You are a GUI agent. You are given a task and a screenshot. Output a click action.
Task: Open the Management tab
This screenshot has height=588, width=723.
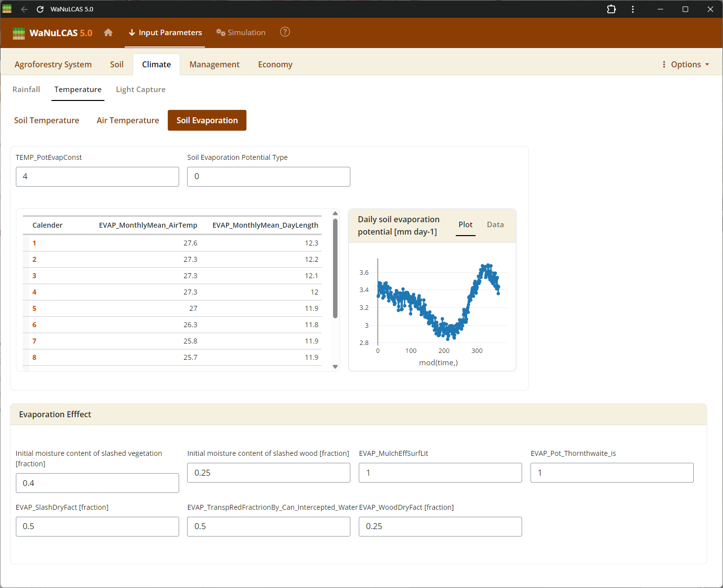tap(214, 64)
